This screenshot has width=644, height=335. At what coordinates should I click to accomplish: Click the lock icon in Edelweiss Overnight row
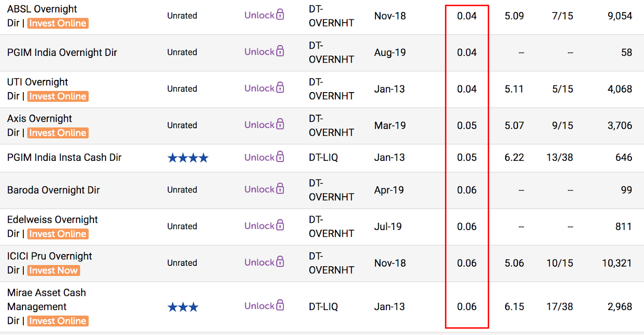click(280, 225)
